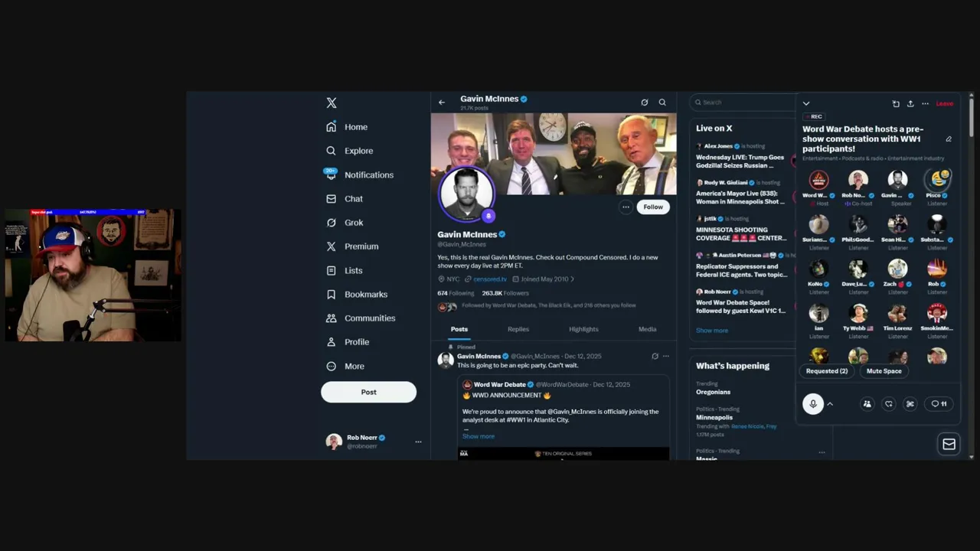Switch to the Media tab
The height and width of the screenshot is (551, 980).
click(647, 329)
